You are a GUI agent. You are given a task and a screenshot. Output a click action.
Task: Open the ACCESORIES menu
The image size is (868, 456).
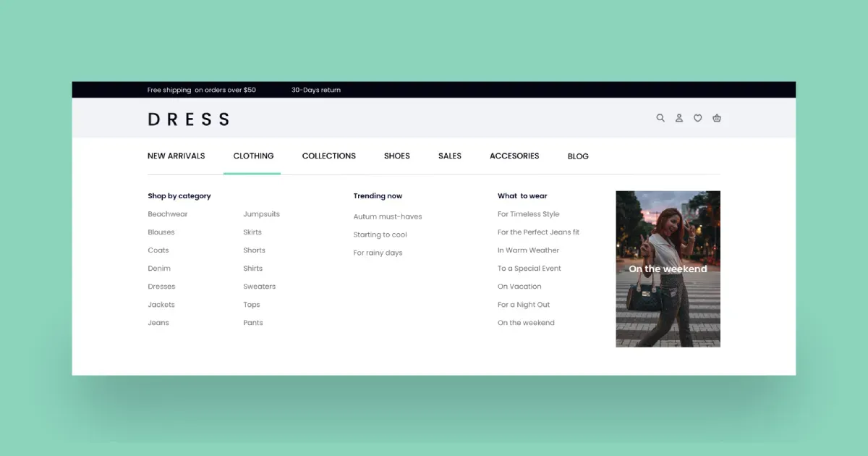click(514, 156)
